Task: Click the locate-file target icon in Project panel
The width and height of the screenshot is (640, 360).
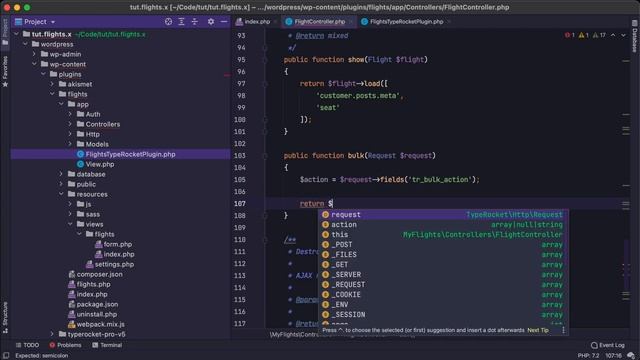Action: (x=168, y=22)
